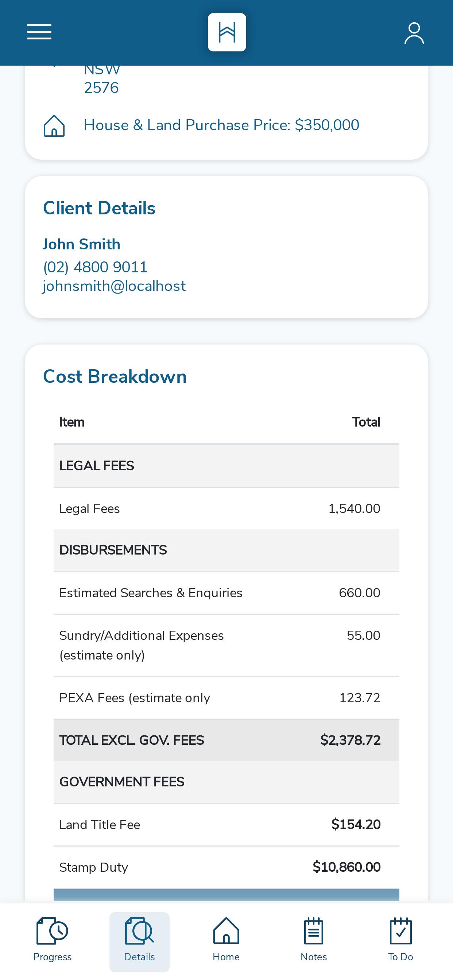Open the hamburger menu
Screen dimensions: 453x980
[x=39, y=32]
